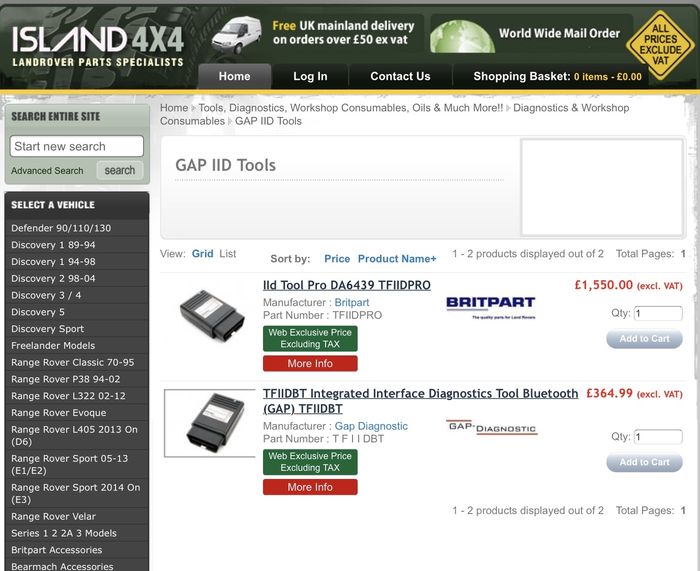Click the All Prices Exclude VAT badge

660,45
